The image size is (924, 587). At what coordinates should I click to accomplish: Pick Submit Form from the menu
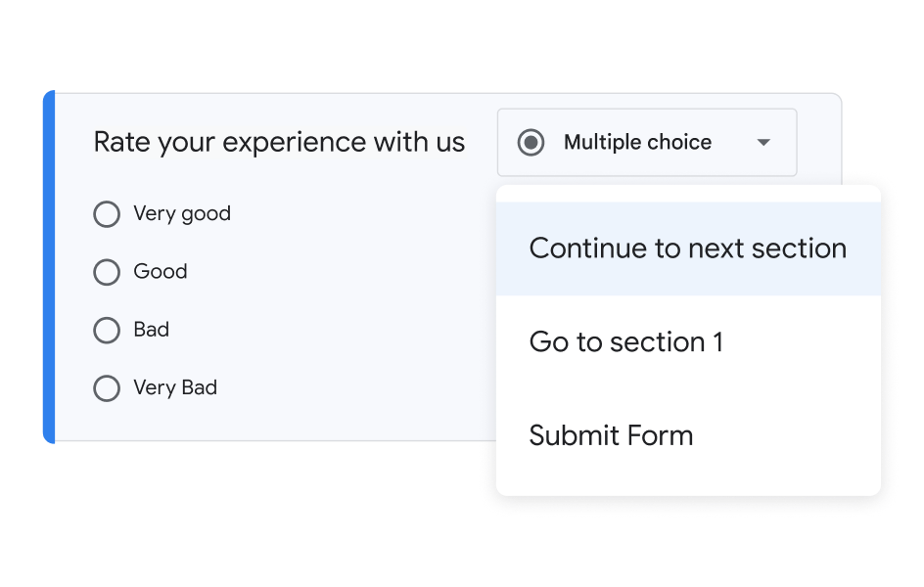tap(611, 435)
